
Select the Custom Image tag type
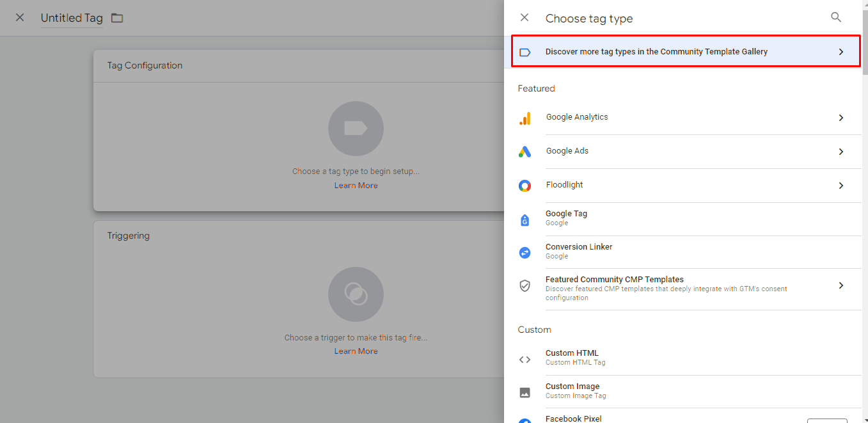690,392
